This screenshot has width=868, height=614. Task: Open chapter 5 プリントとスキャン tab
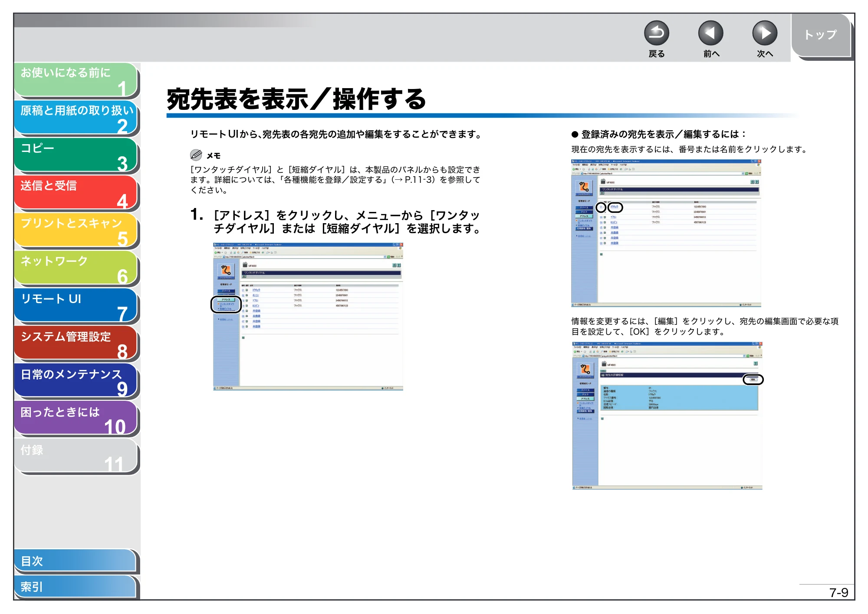76,231
